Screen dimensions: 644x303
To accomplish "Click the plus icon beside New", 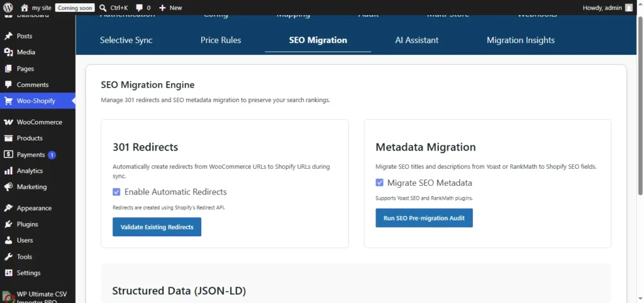I will pos(162,8).
